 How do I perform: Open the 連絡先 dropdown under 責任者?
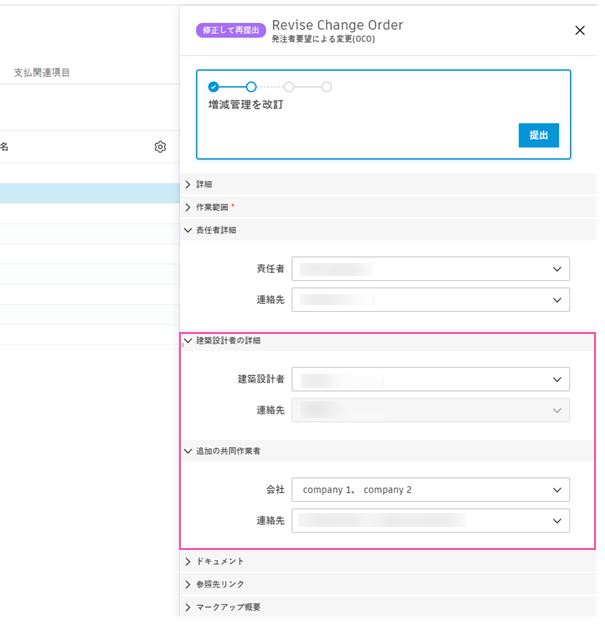point(430,300)
